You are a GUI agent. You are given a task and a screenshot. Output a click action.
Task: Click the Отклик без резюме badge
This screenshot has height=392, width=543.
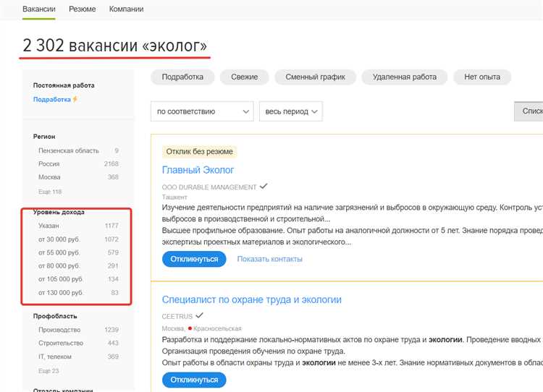(200, 152)
